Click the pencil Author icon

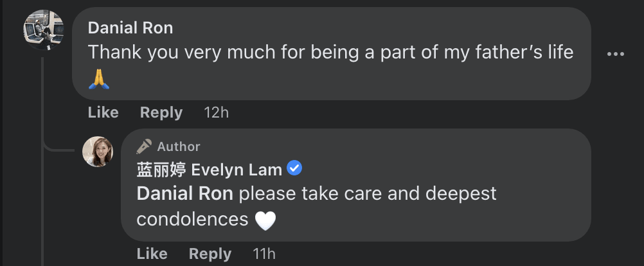tap(144, 146)
